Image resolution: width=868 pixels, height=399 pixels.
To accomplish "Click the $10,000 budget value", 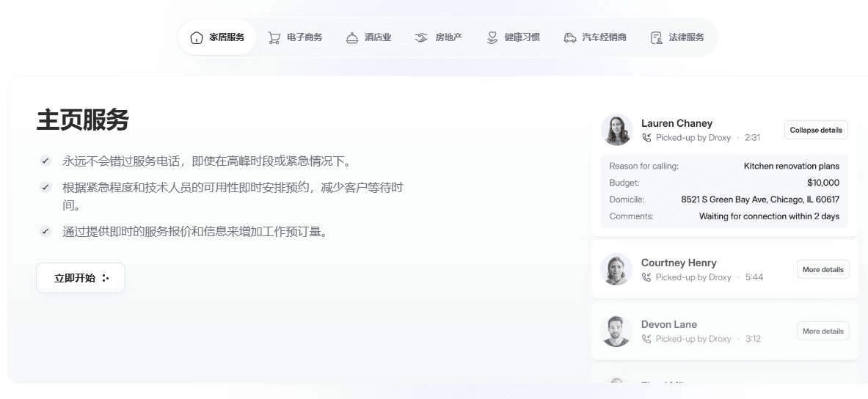I will click(823, 183).
